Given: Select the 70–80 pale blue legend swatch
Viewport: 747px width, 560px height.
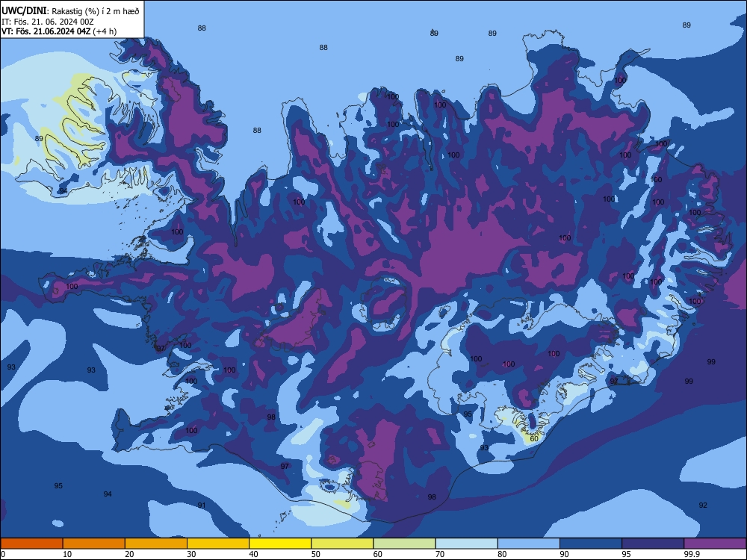Looking at the screenshot, I should [x=466, y=544].
